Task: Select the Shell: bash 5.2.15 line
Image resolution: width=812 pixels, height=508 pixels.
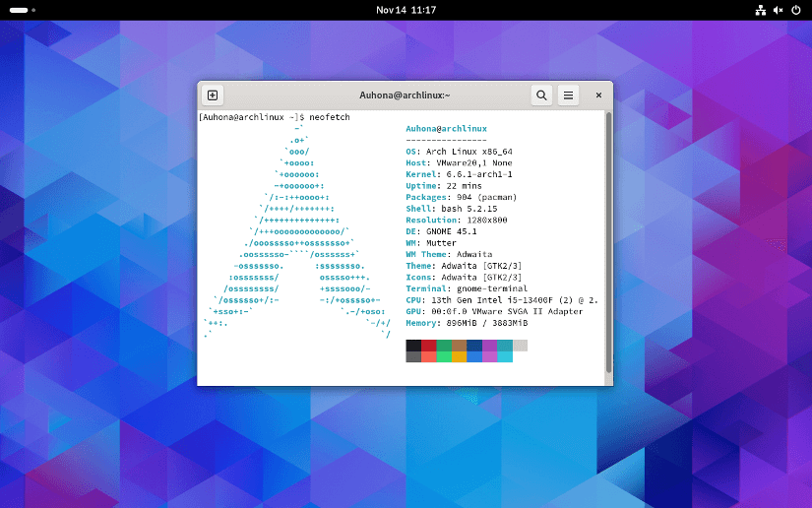Action: coord(452,209)
